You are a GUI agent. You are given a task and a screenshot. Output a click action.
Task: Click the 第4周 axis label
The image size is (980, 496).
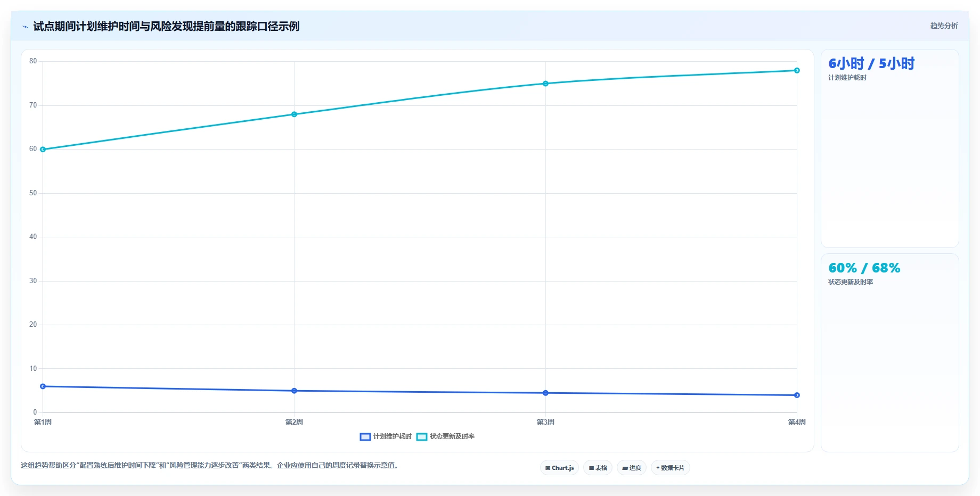pos(797,422)
